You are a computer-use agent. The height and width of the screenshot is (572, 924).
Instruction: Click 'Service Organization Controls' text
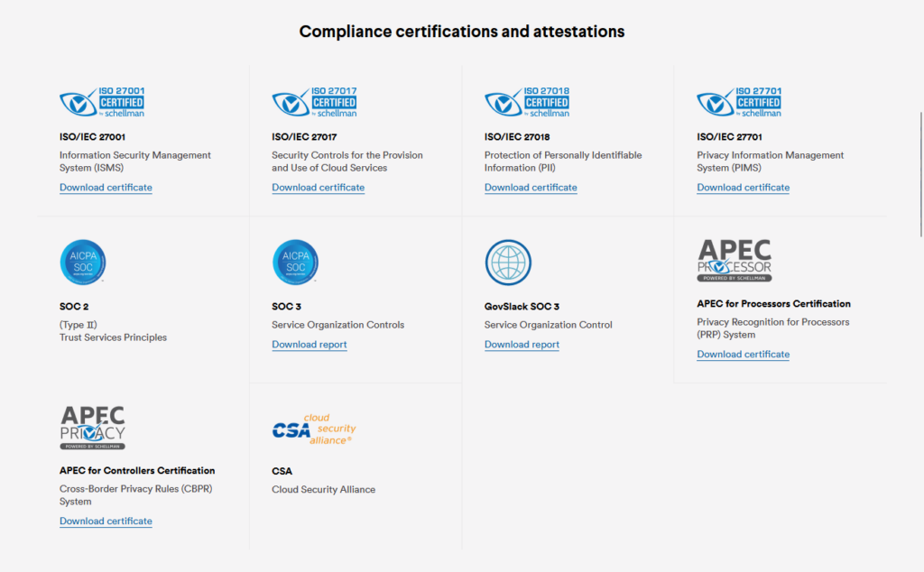pyautogui.click(x=337, y=325)
